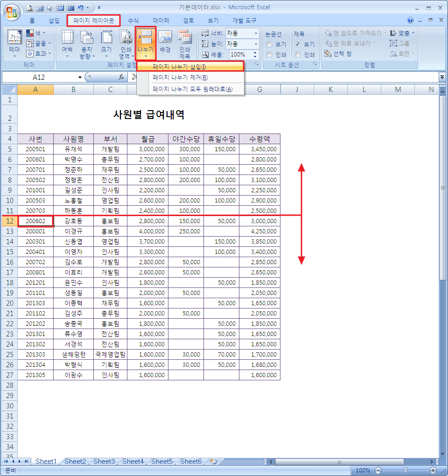Enable 제목 인쇄 (Headings Print) checkbox
This screenshot has width=448, height=476.
[298, 55]
